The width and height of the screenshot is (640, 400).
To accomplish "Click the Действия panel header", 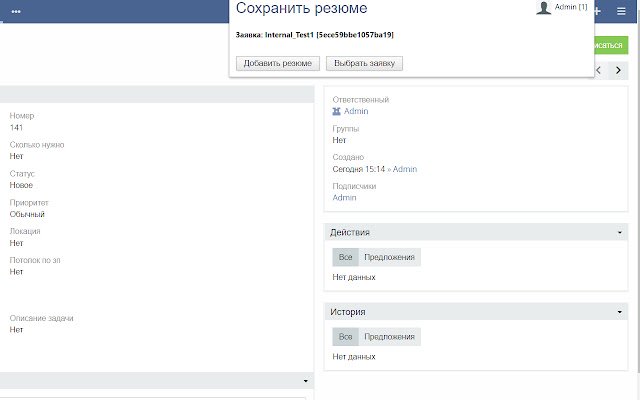I will click(476, 232).
